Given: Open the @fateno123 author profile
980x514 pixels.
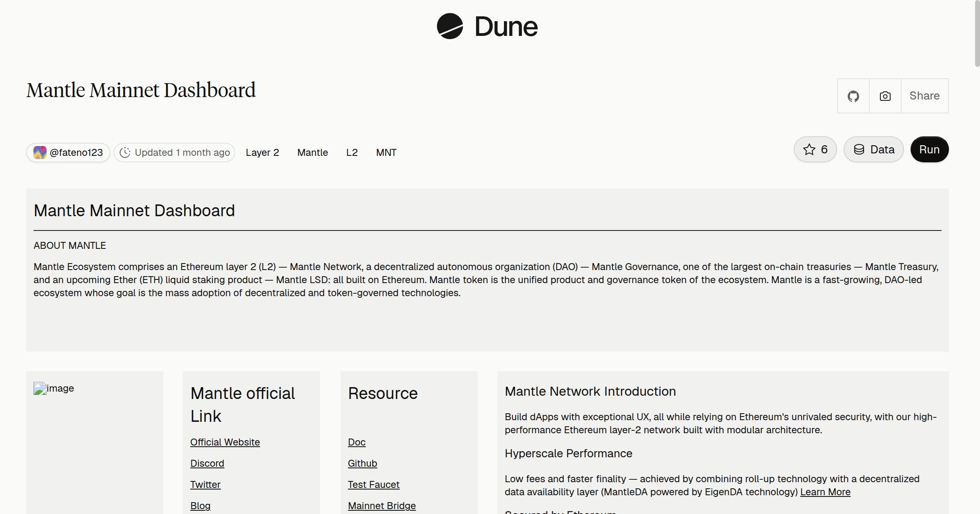Looking at the screenshot, I should coord(68,153).
